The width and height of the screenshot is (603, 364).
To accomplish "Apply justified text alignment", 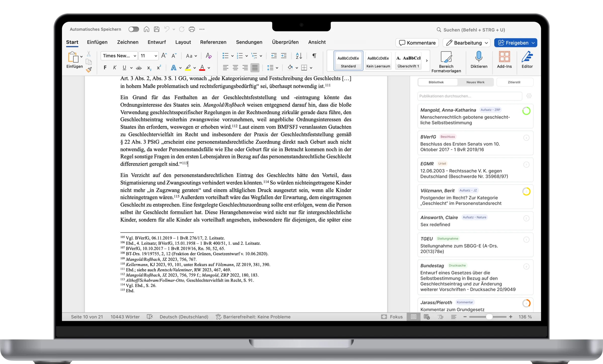I will (255, 68).
